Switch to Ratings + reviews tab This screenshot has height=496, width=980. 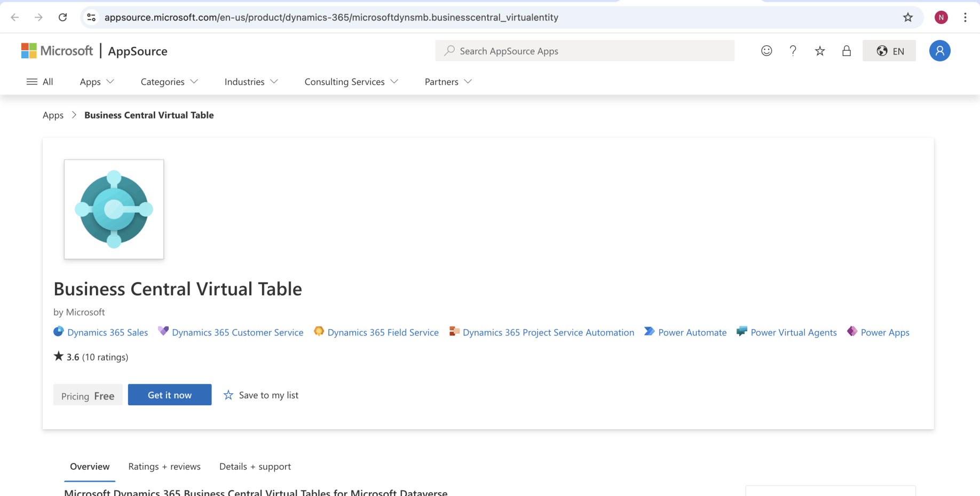164,467
